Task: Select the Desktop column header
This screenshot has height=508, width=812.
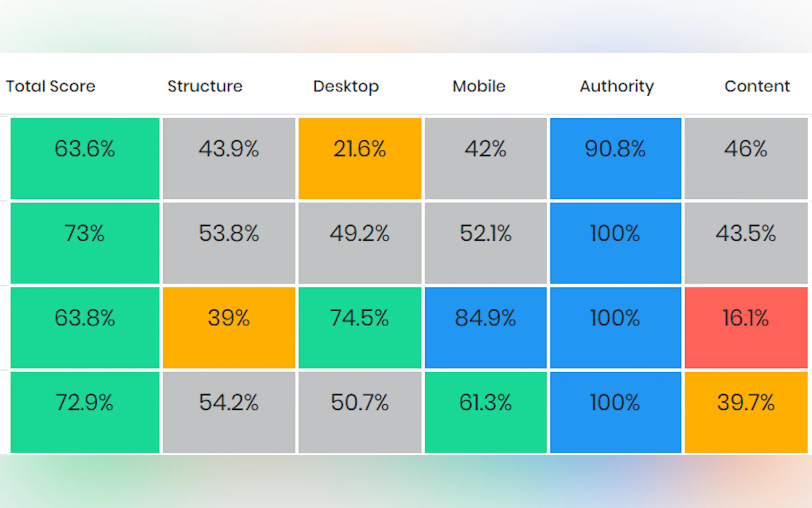Action: (346, 86)
